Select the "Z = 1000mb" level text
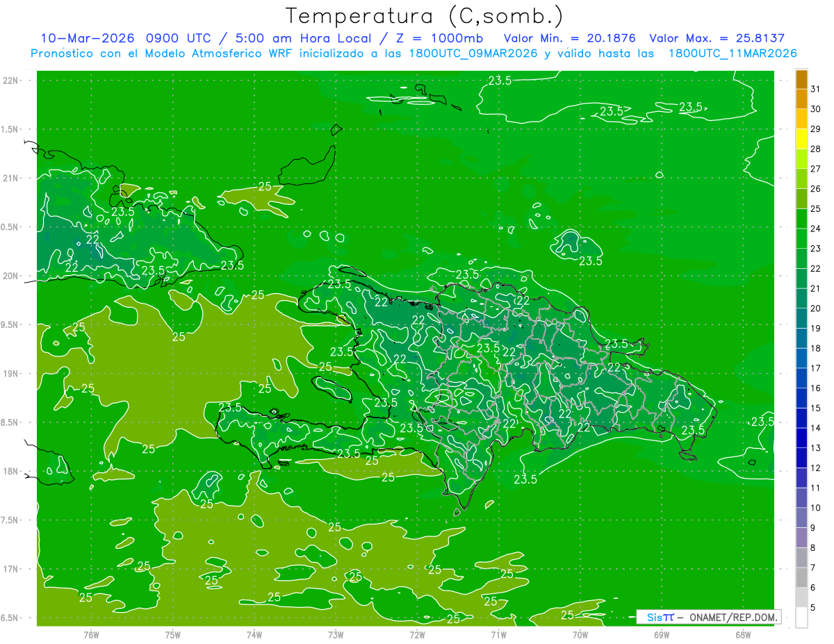This screenshot has height=644, width=834. (438, 38)
